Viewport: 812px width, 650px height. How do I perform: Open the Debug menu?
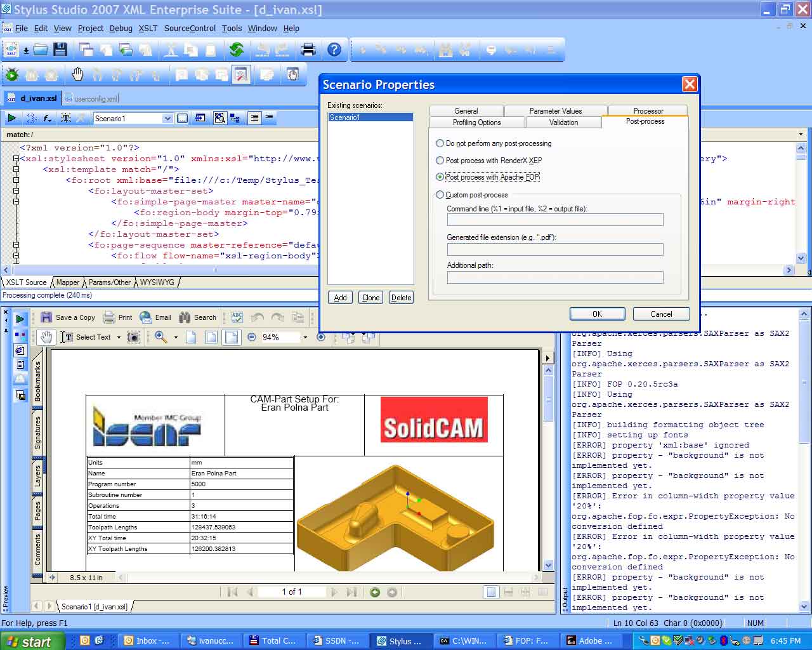(x=121, y=28)
